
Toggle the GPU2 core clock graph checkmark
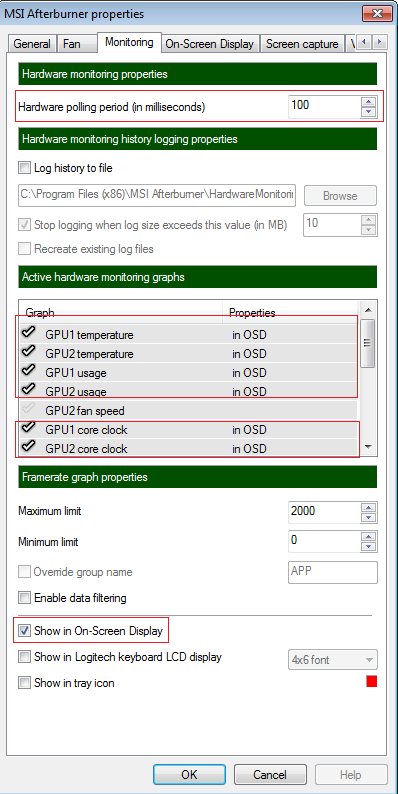(29, 447)
